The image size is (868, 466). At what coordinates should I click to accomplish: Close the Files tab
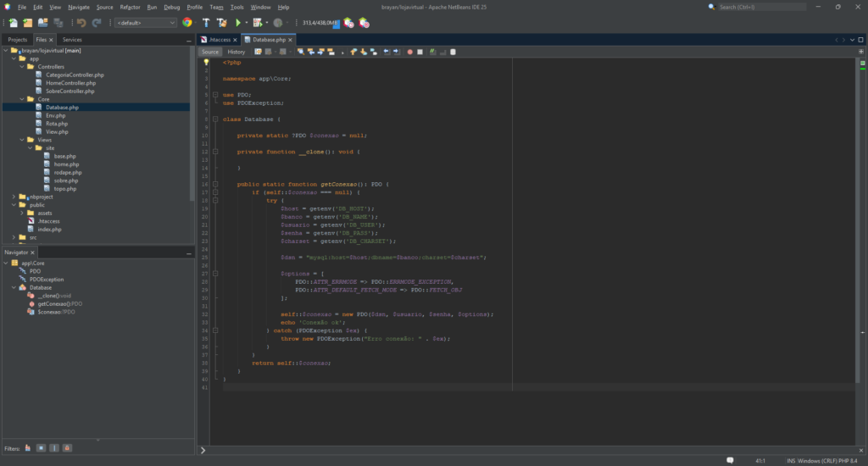tap(51, 40)
